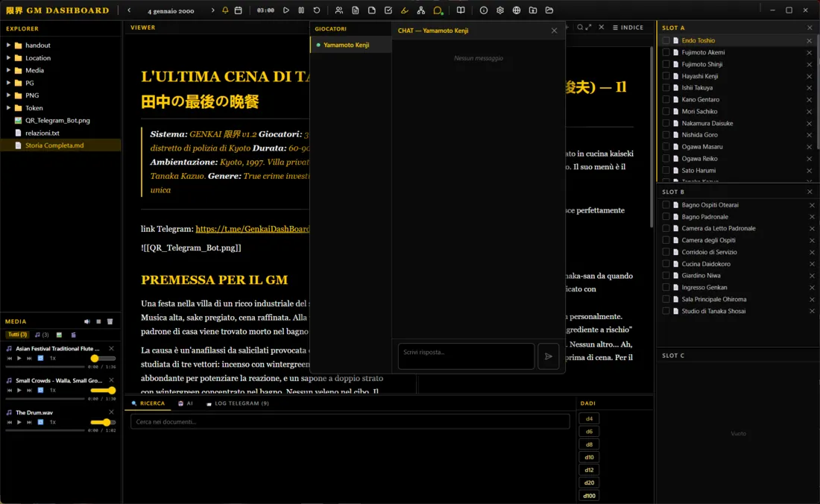This screenshot has height=504, width=820.
Task: Roll the d20 die
Action: pos(589,483)
